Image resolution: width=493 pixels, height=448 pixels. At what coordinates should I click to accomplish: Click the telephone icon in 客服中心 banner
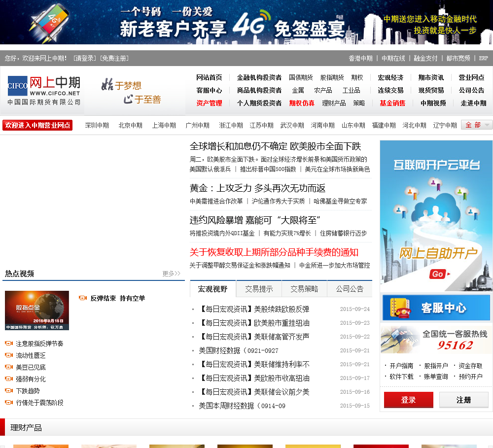[400, 308]
